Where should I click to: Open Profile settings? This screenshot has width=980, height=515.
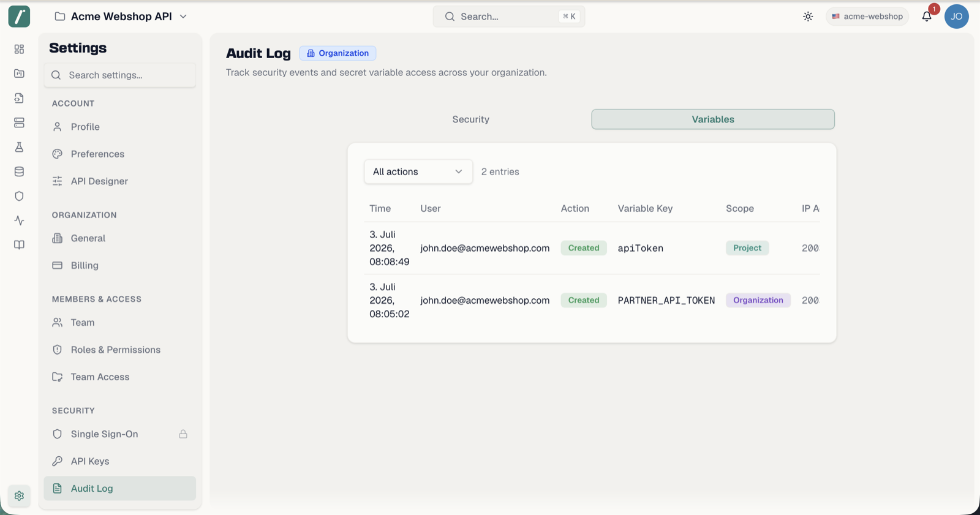click(x=120, y=127)
